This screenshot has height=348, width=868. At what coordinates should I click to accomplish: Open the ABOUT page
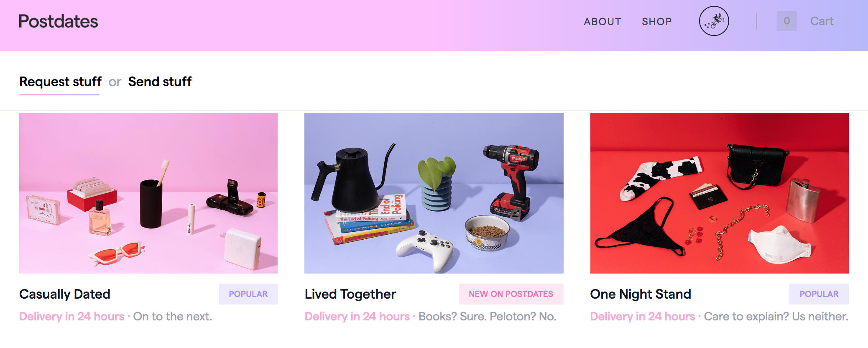click(x=602, y=21)
